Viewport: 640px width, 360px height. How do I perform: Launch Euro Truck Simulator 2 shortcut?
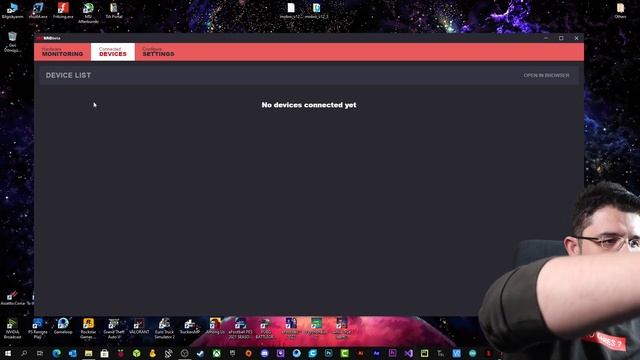tap(164, 329)
